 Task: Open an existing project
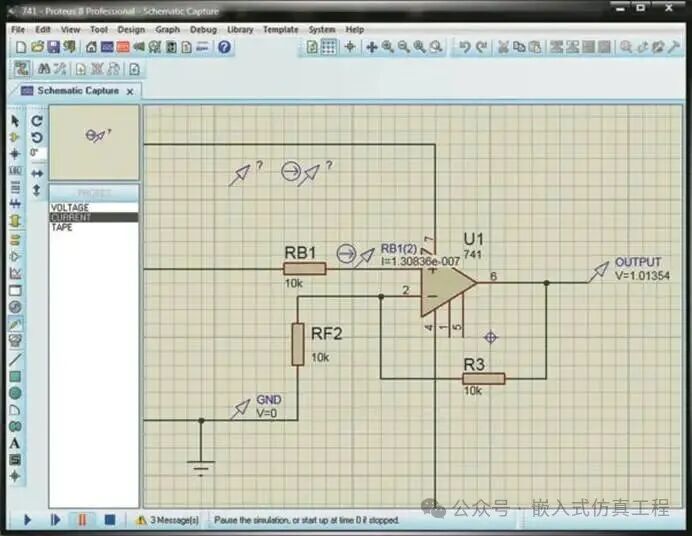pos(38,47)
